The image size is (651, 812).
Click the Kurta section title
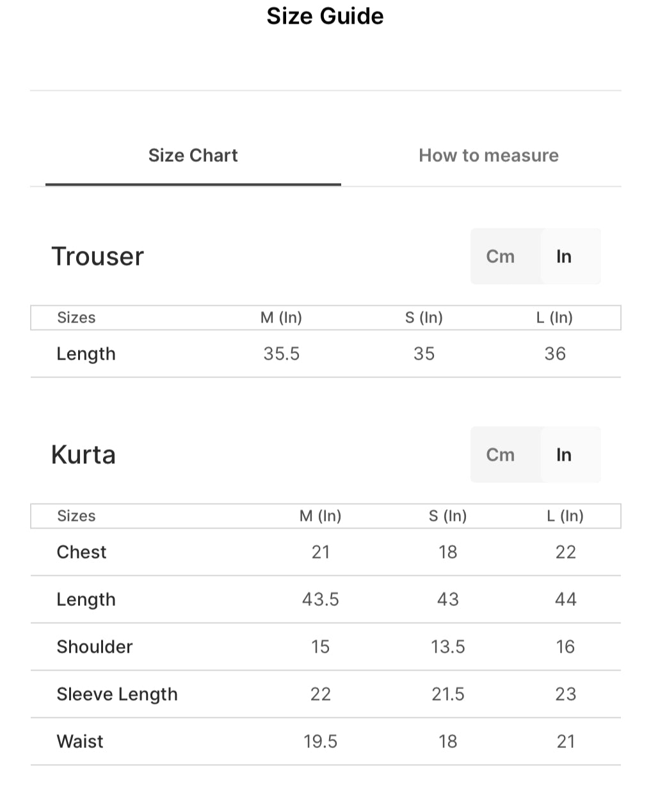point(83,455)
